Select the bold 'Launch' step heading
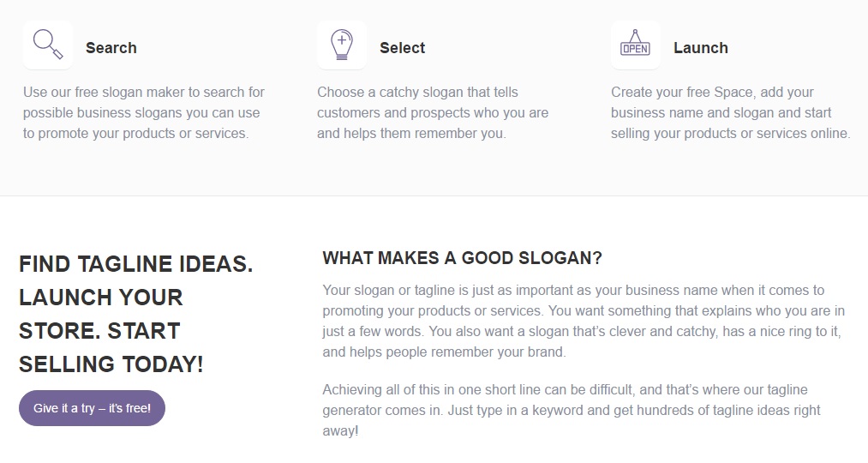868x463 pixels. pos(700,48)
